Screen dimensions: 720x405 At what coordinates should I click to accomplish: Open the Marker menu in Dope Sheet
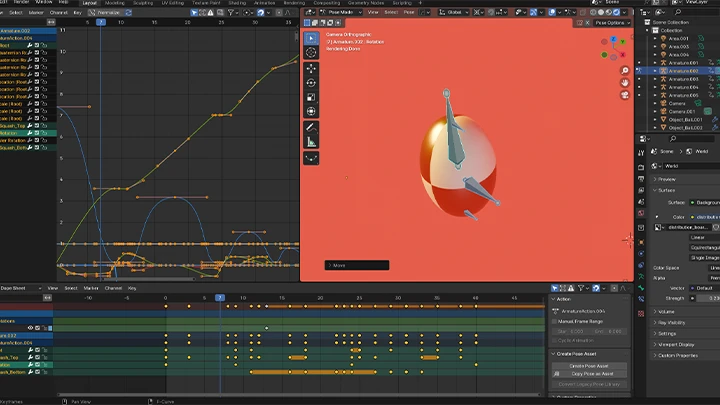[91, 288]
